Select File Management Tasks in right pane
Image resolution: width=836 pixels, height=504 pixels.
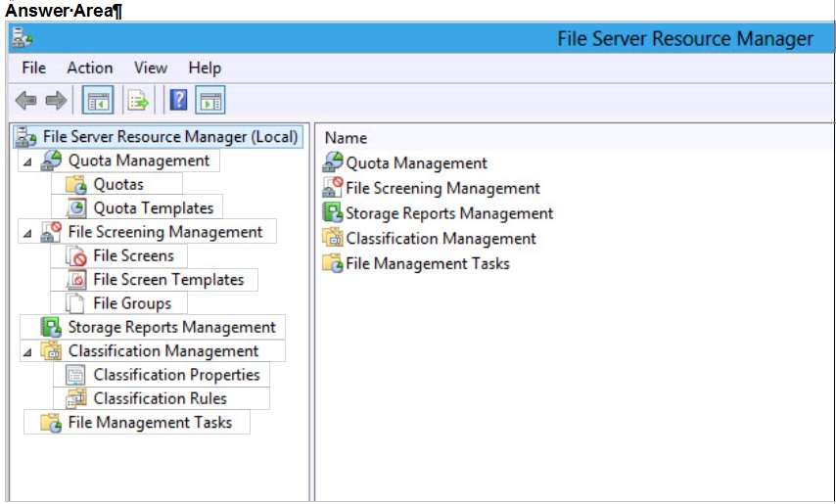point(428,263)
